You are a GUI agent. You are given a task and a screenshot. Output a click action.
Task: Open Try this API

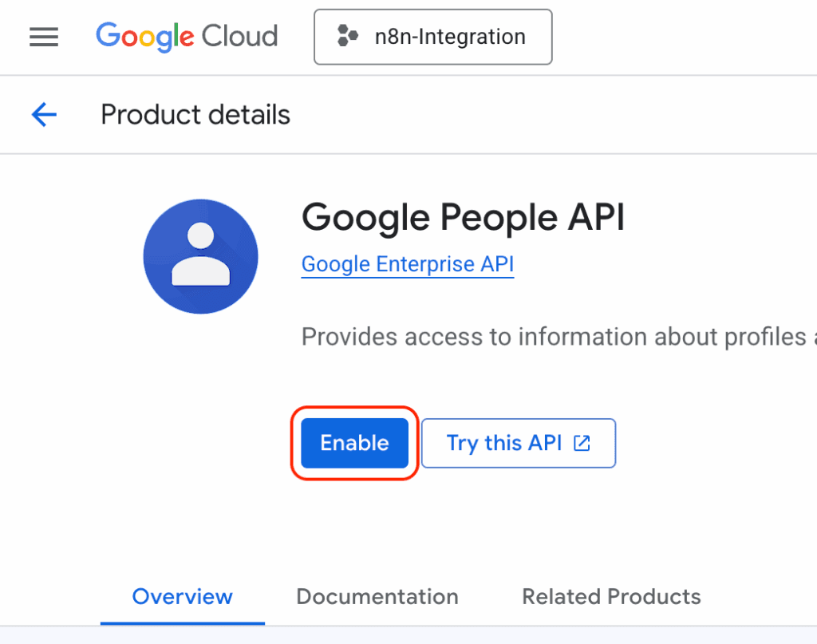point(519,443)
